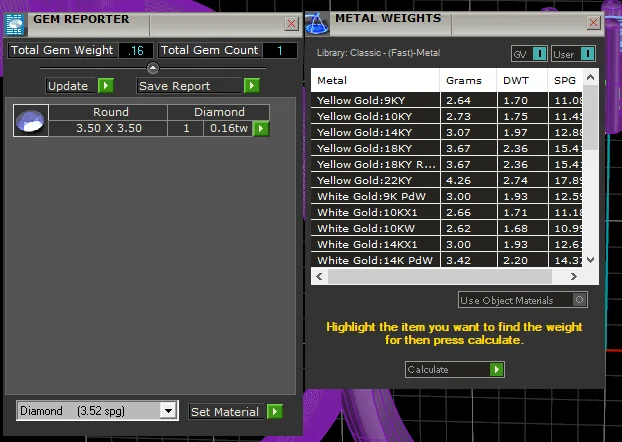Click the gem quantity cell showing 1
Screen dimensions: 622x442
(186, 129)
